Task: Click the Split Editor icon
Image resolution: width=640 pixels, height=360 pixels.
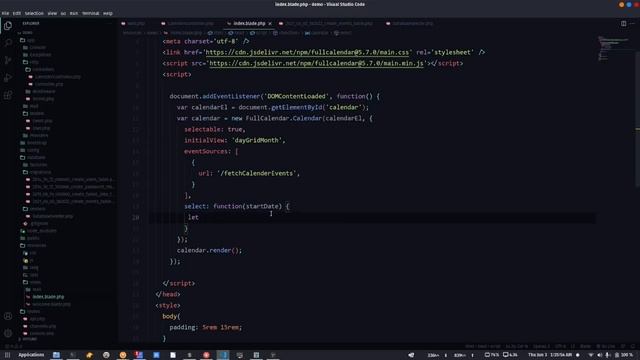Action: coord(623,23)
